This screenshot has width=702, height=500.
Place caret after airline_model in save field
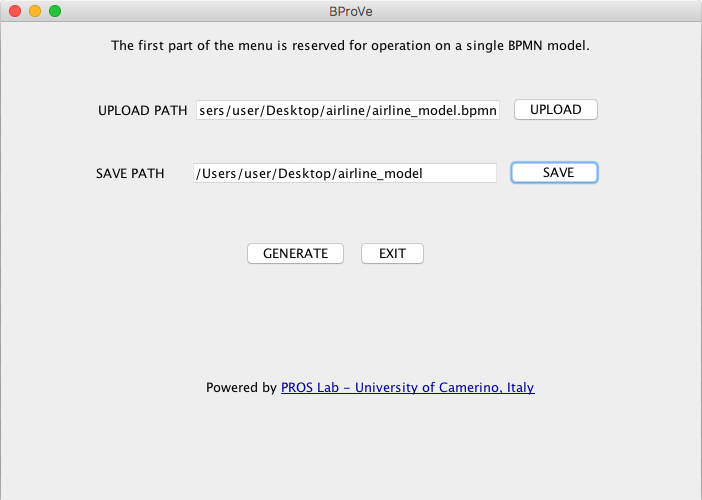click(x=424, y=174)
